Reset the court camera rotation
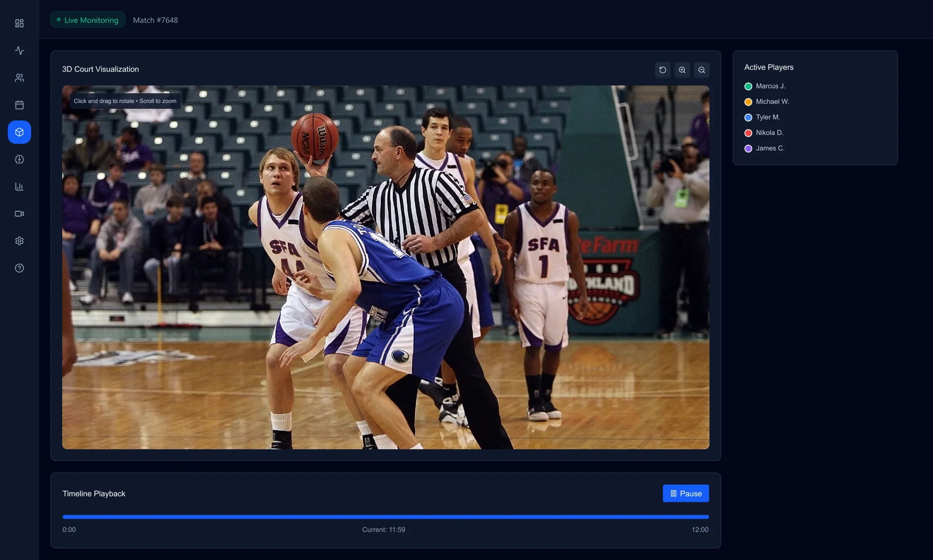 click(x=662, y=69)
